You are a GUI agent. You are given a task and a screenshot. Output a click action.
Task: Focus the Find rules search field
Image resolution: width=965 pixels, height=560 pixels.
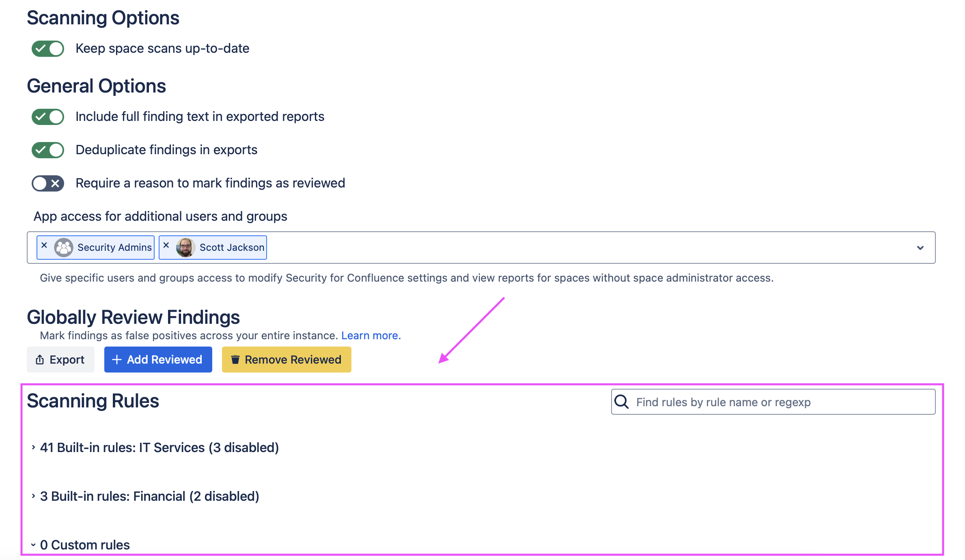(783, 402)
